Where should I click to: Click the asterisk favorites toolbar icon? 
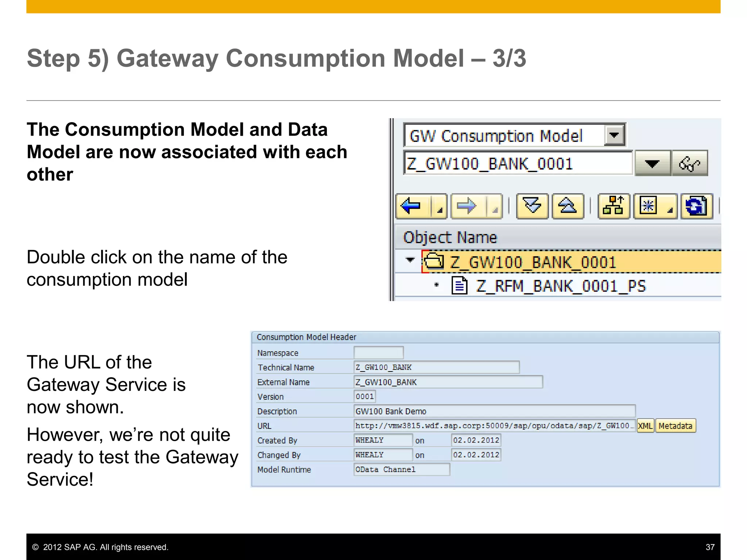coord(648,206)
